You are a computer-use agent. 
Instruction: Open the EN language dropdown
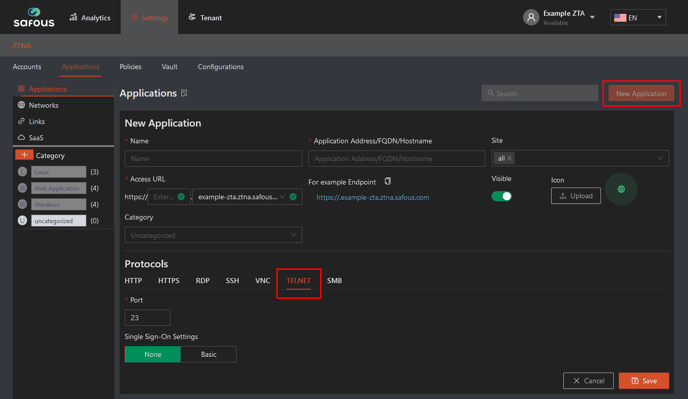638,18
